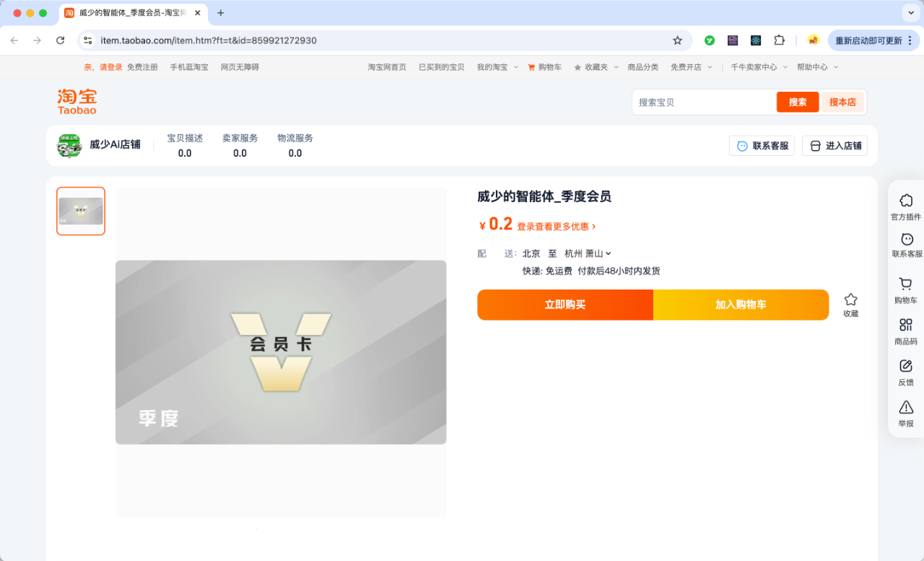The height and width of the screenshot is (561, 924).
Task: Click 亲，请登录 login link
Action: pos(103,67)
